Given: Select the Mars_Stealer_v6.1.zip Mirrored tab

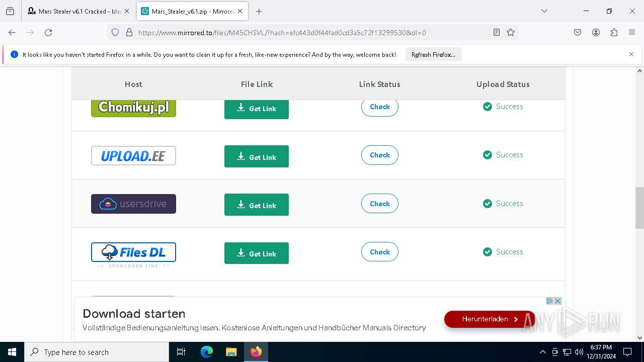Looking at the screenshot, I should [x=193, y=11].
